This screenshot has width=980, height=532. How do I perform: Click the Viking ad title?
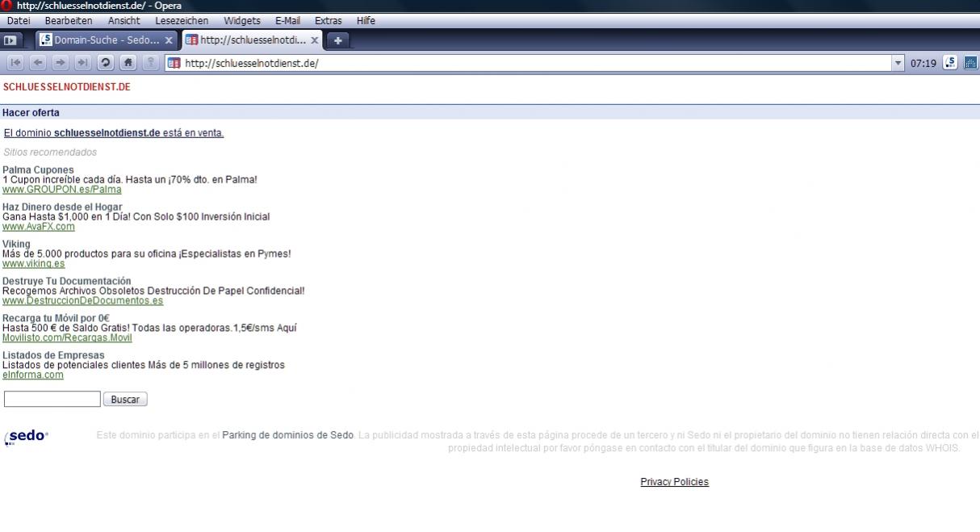click(16, 244)
